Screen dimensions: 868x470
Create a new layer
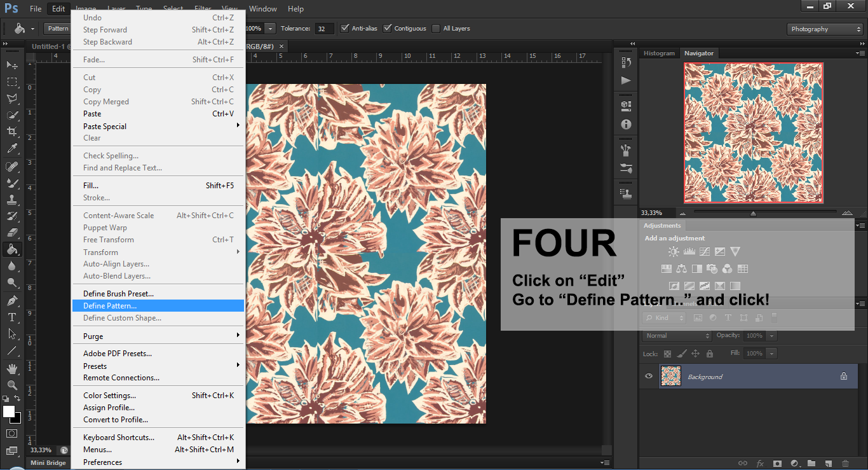[x=829, y=464]
